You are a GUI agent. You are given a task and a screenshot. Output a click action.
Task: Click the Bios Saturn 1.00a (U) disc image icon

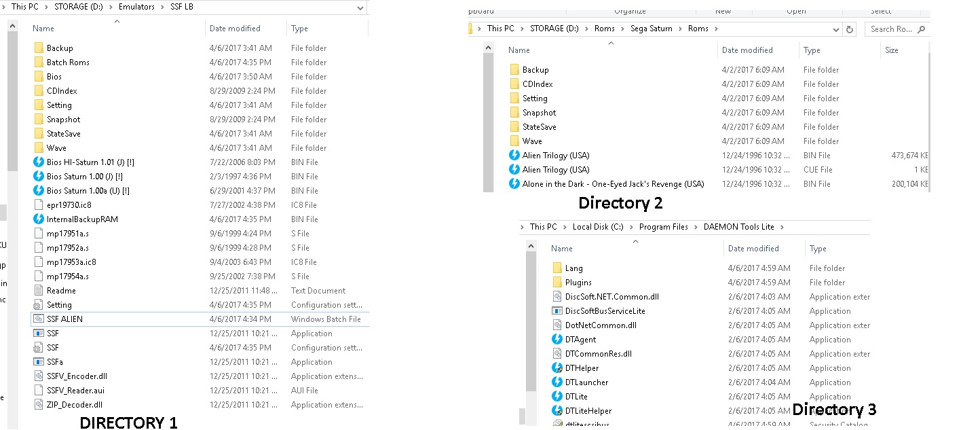click(x=39, y=191)
